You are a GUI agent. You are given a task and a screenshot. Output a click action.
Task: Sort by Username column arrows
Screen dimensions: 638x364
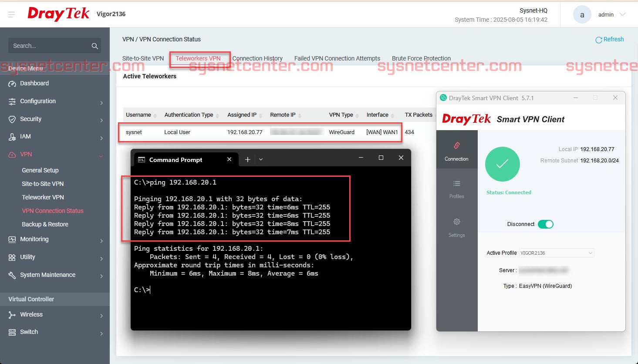pos(155,115)
